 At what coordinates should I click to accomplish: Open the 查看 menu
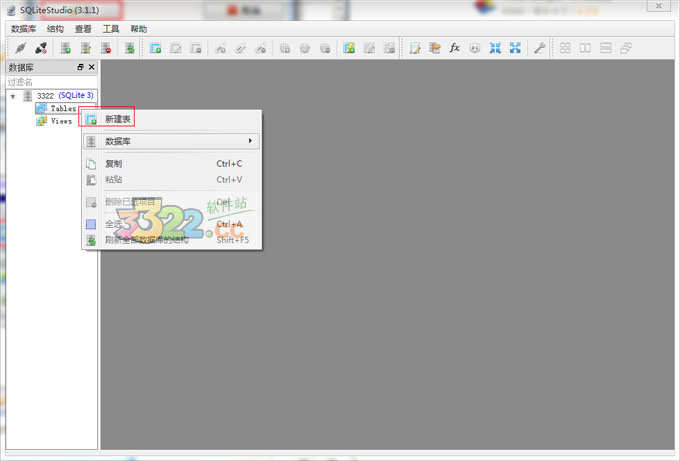click(83, 29)
